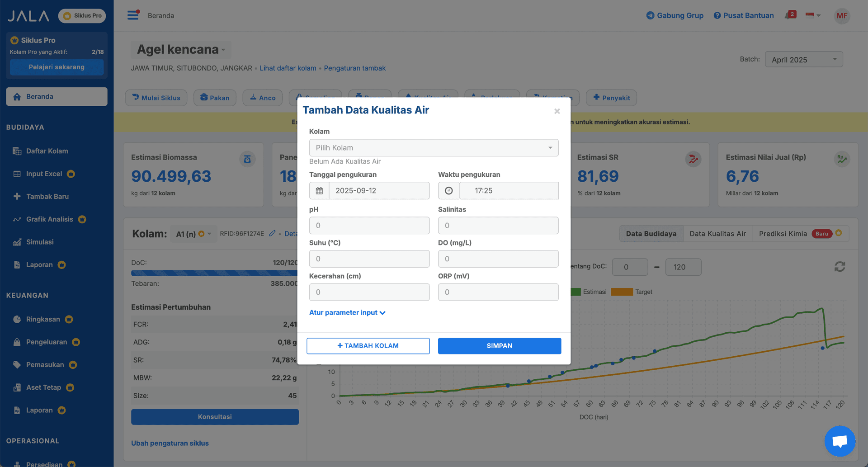Open the live chat bubble
The image size is (868, 467).
point(840,441)
